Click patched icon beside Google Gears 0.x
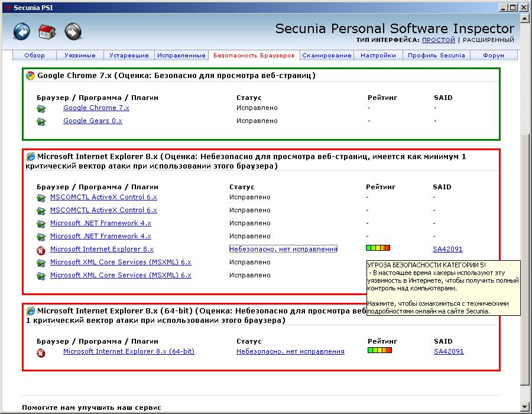532x414 pixels. pyautogui.click(x=41, y=121)
